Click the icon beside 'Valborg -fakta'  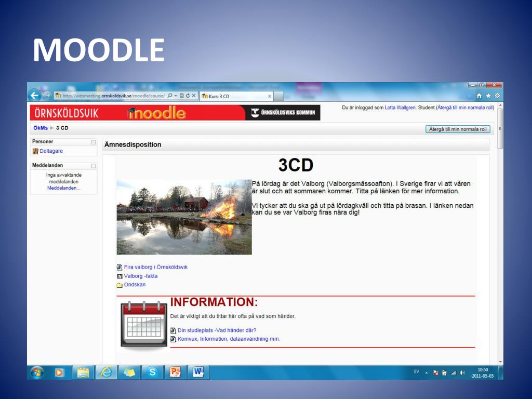click(119, 276)
